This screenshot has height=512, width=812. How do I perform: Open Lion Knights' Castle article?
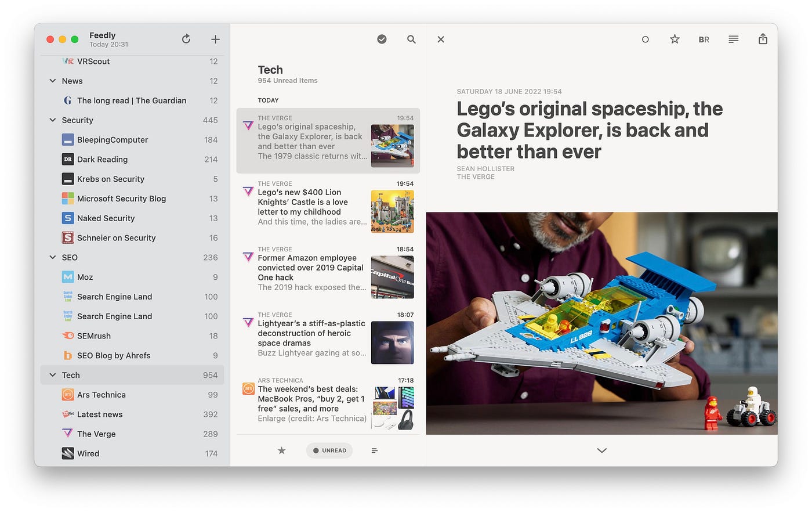(328, 206)
